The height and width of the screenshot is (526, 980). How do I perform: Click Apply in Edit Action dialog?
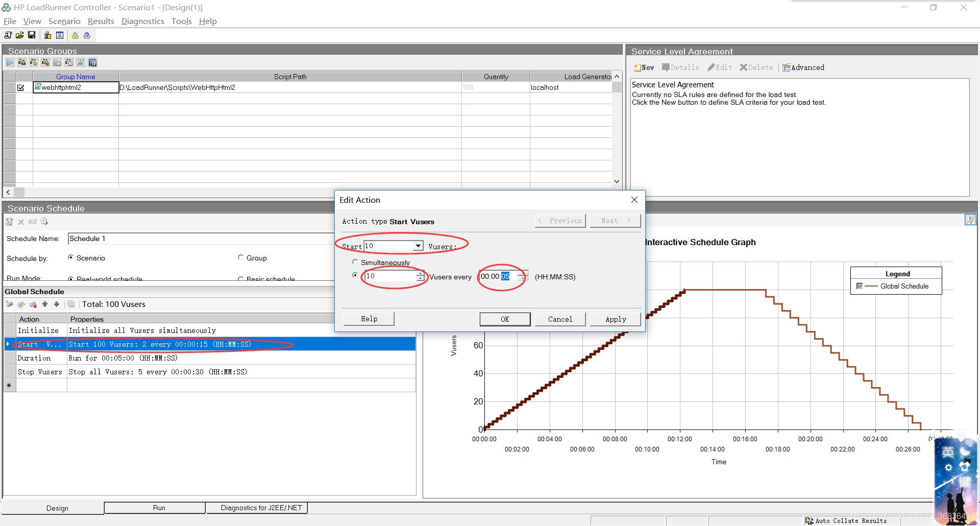616,319
